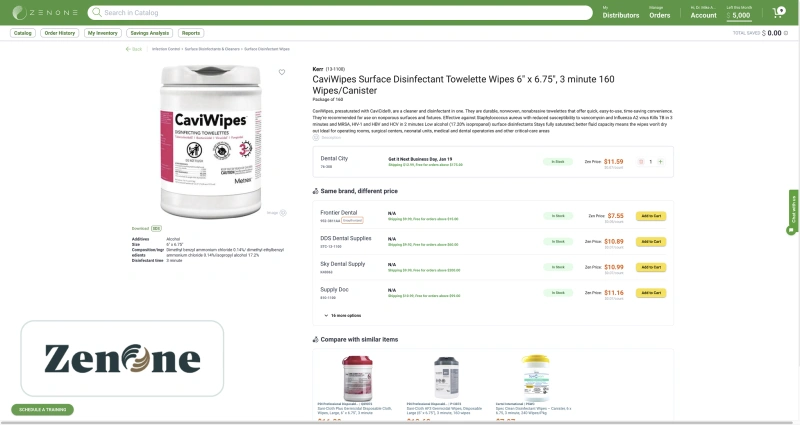Switch to the Savings Analysis tab
The height and width of the screenshot is (425, 800).
pos(149,33)
